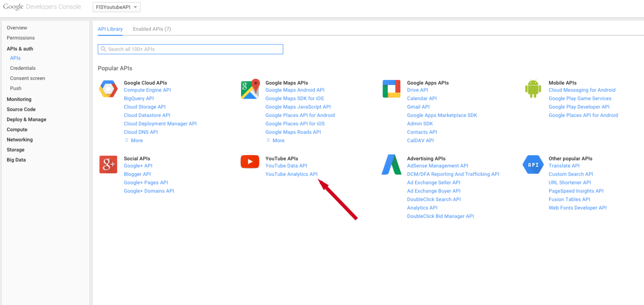644x305 pixels.
Task: Open the YouTube Analytics API link
Action: 291,174
